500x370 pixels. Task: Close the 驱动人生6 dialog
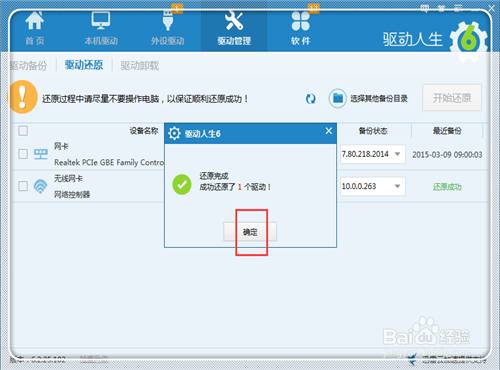coord(329,131)
